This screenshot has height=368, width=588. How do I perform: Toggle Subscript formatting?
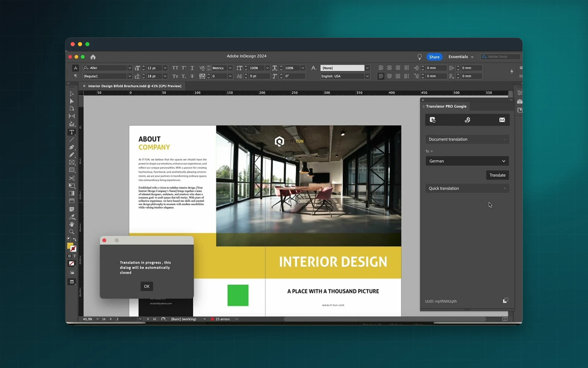184,76
